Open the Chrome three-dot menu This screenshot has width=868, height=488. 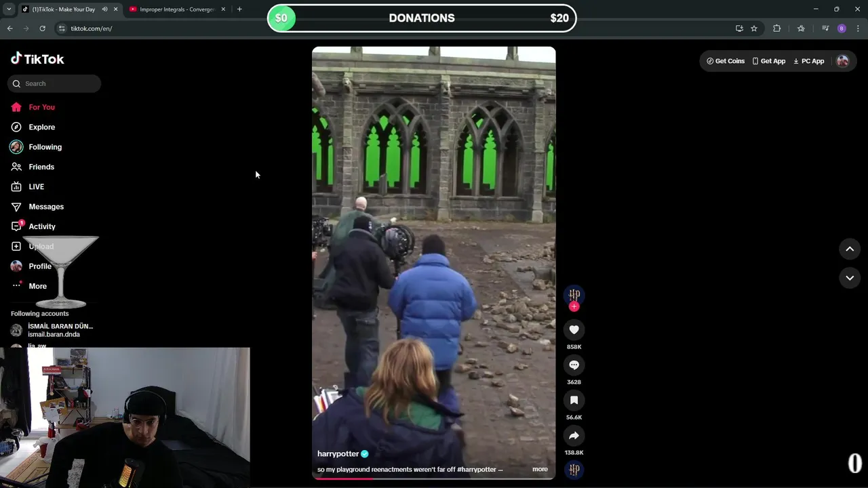[858, 28]
